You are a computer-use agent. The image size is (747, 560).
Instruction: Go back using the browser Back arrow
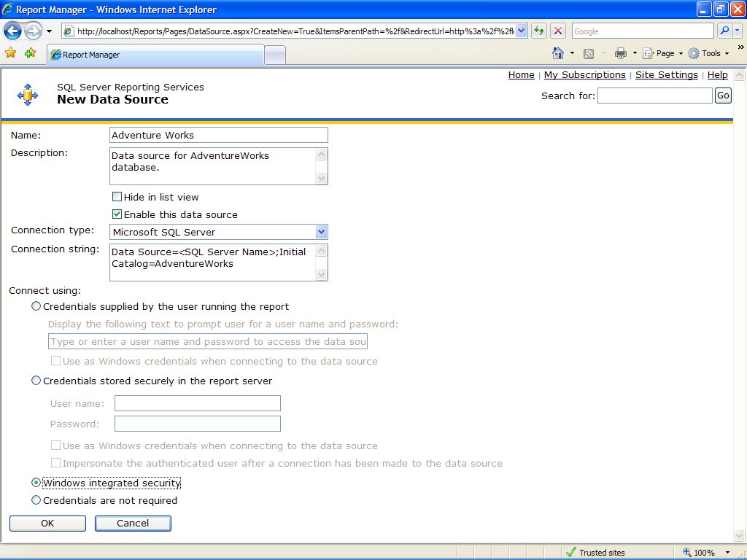coord(12,31)
